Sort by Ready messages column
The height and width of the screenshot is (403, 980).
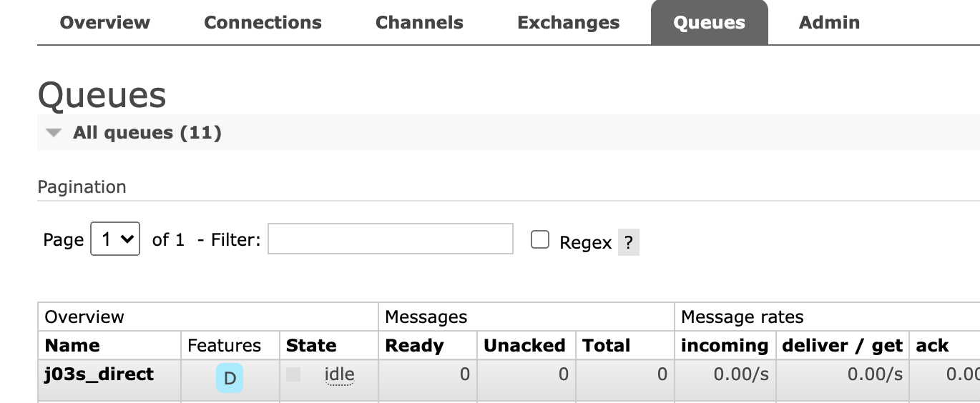[414, 346]
